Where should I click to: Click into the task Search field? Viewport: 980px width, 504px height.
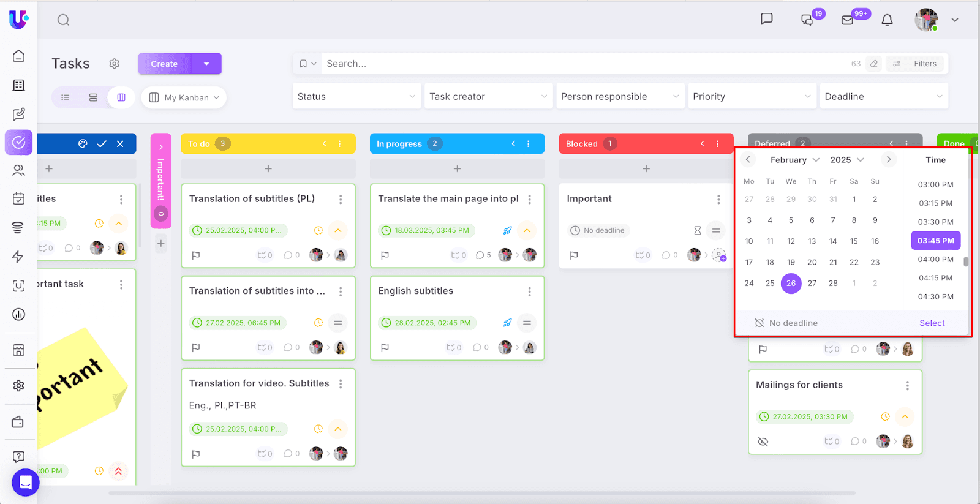coord(582,64)
